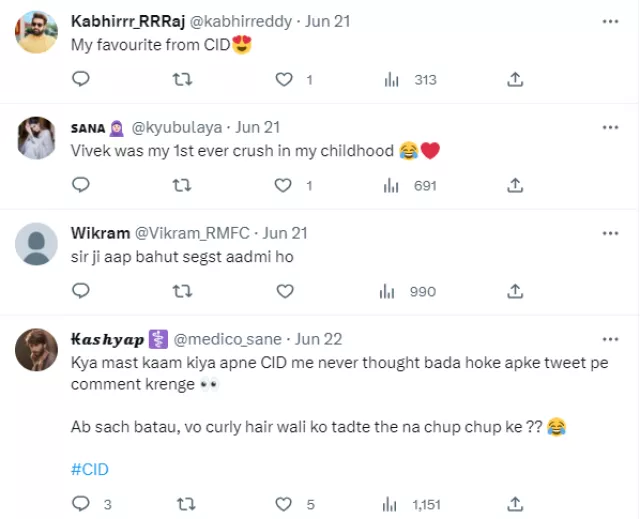The height and width of the screenshot is (519, 640).
Task: Click the #CID hashtag link
Action: (90, 469)
